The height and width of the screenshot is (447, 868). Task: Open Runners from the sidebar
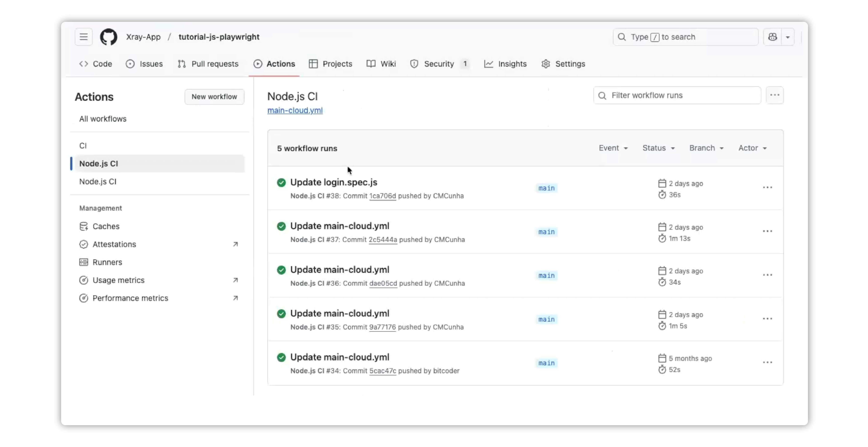coord(107,262)
